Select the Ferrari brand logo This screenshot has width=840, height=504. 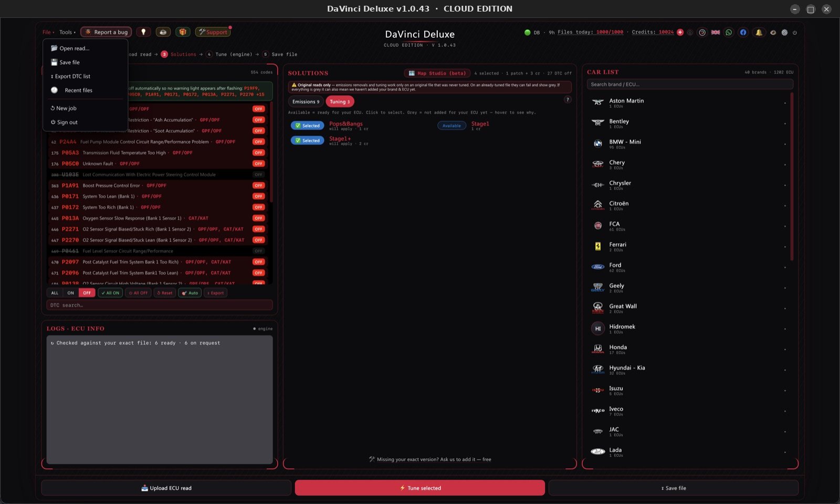597,246
